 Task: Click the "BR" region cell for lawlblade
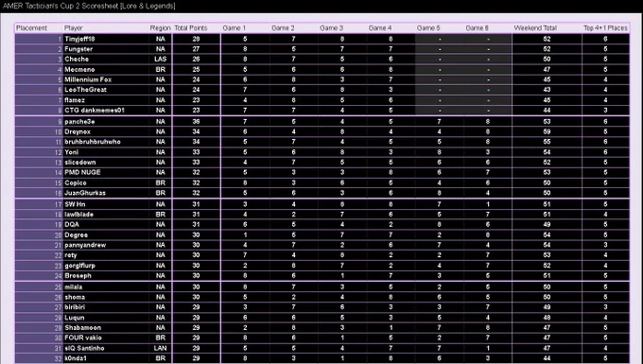coord(161,215)
